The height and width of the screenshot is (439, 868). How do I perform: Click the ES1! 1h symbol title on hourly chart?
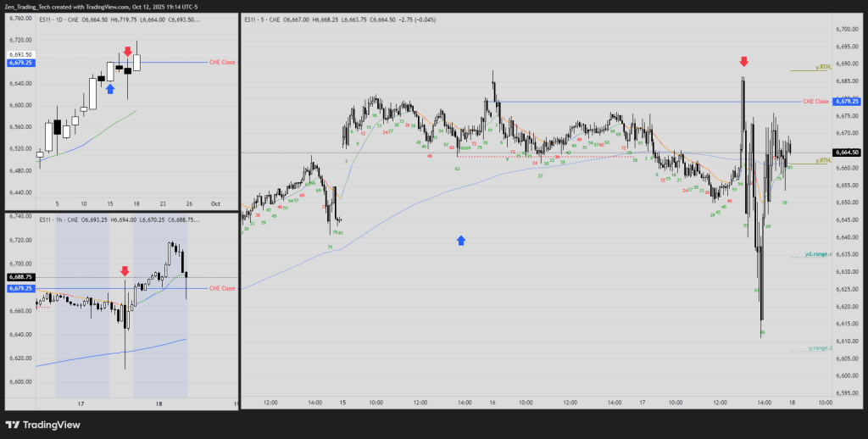pyautogui.click(x=59, y=220)
